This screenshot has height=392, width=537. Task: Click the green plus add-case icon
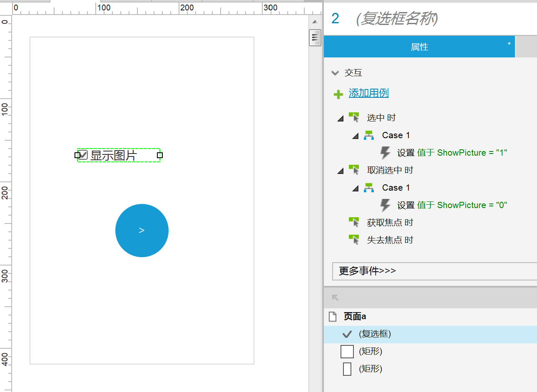pyautogui.click(x=338, y=94)
